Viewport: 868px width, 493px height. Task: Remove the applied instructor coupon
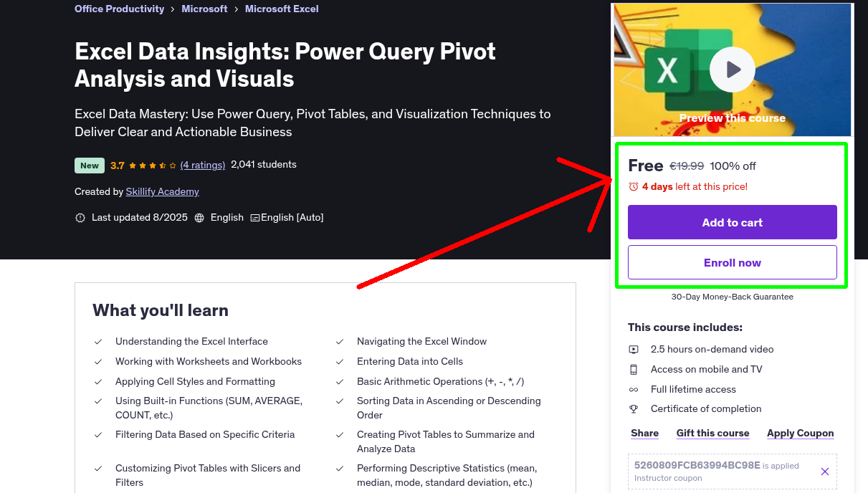tap(824, 472)
